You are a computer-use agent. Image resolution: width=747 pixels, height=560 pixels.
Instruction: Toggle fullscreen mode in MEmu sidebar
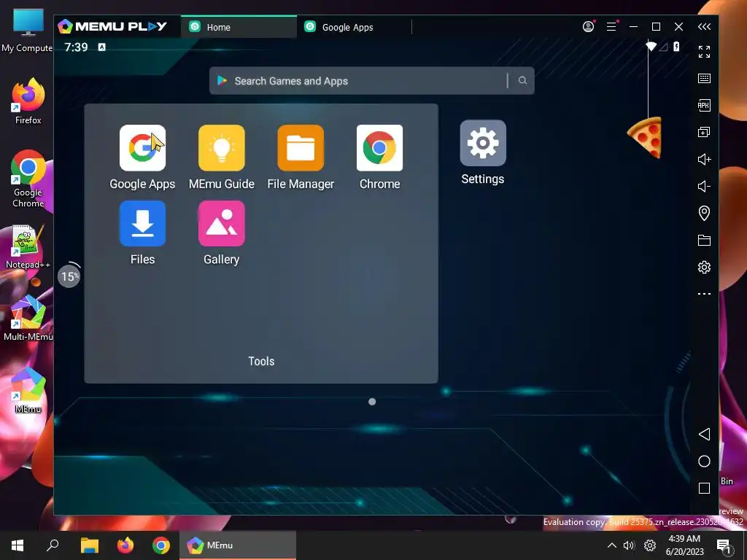click(704, 52)
